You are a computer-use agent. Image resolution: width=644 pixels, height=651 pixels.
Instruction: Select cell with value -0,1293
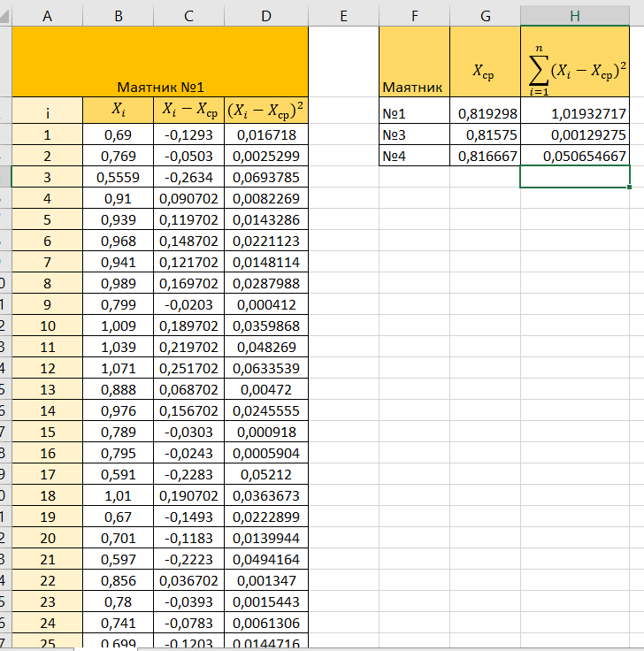click(189, 134)
